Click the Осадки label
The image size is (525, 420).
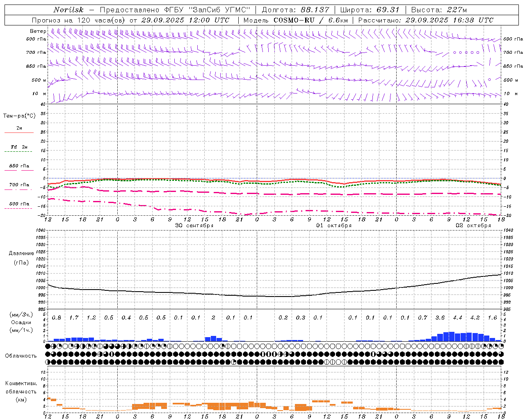pos(22,322)
